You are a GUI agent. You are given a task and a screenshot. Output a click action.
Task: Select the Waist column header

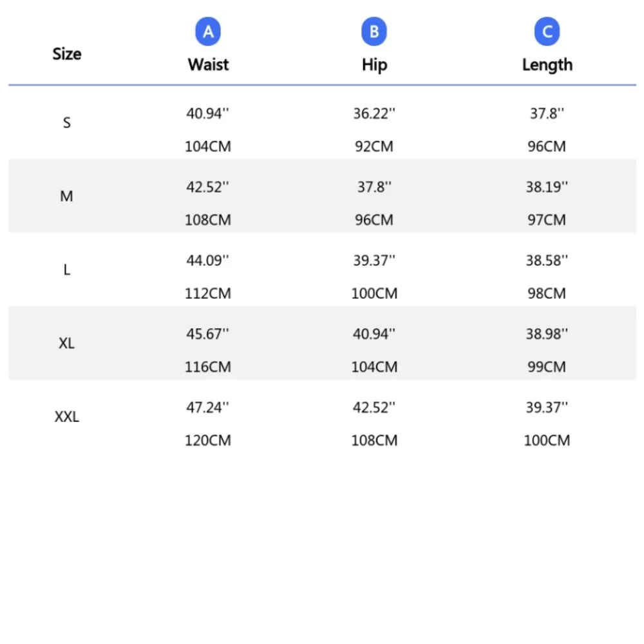pos(208,65)
